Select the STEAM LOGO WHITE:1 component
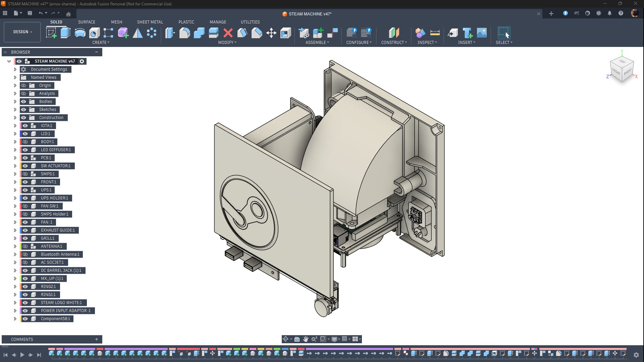This screenshot has width=644, height=362. (x=61, y=303)
